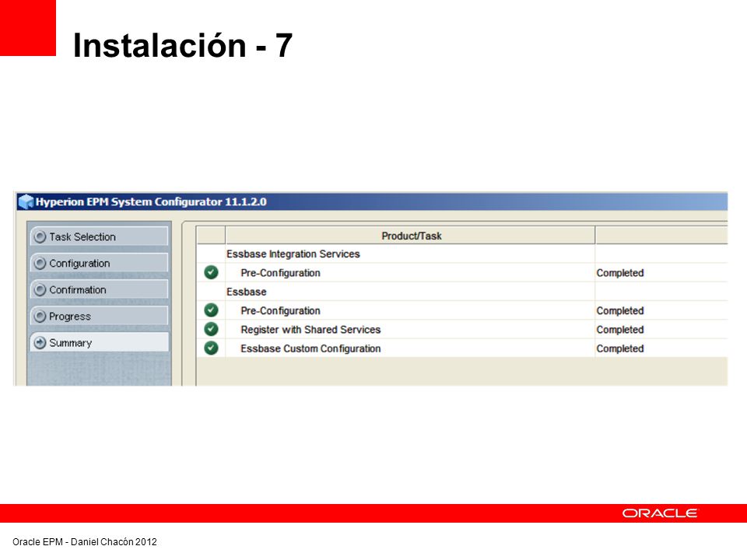Image resolution: width=747 pixels, height=560 pixels.
Task: Click green check beside Essbase Custom Configuration
Action: [x=211, y=348]
